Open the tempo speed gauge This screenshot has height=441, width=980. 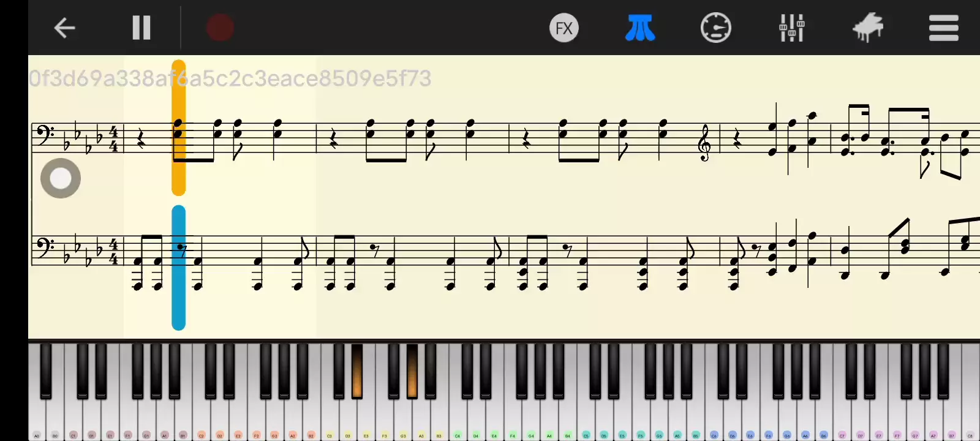[x=716, y=28]
